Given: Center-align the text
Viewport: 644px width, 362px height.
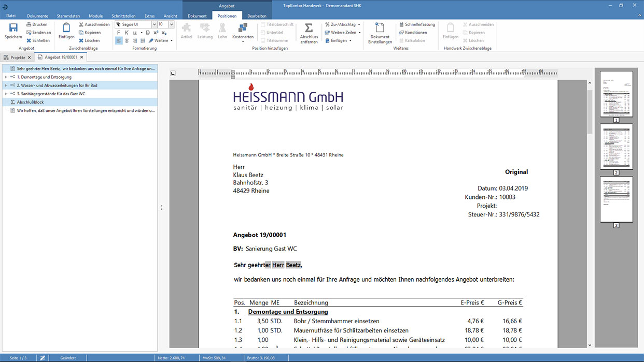Looking at the screenshot, I should click(127, 40).
